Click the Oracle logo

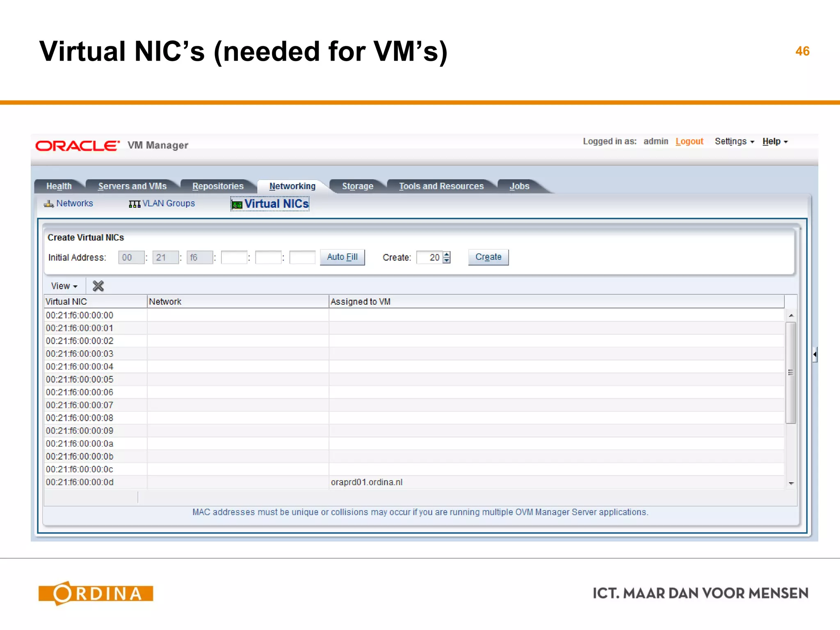pos(78,146)
